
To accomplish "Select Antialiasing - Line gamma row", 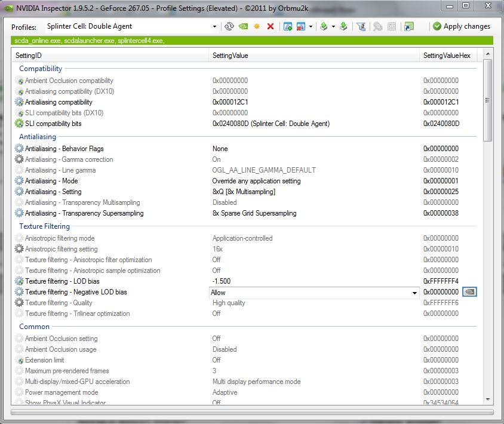I will coord(244,170).
